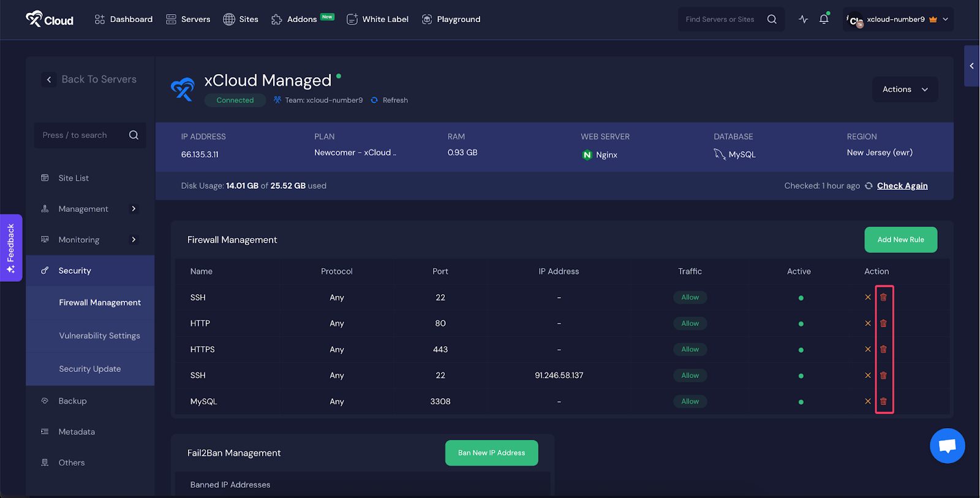
Task: Delete the MySQL port 3308 rule
Action: coord(883,402)
